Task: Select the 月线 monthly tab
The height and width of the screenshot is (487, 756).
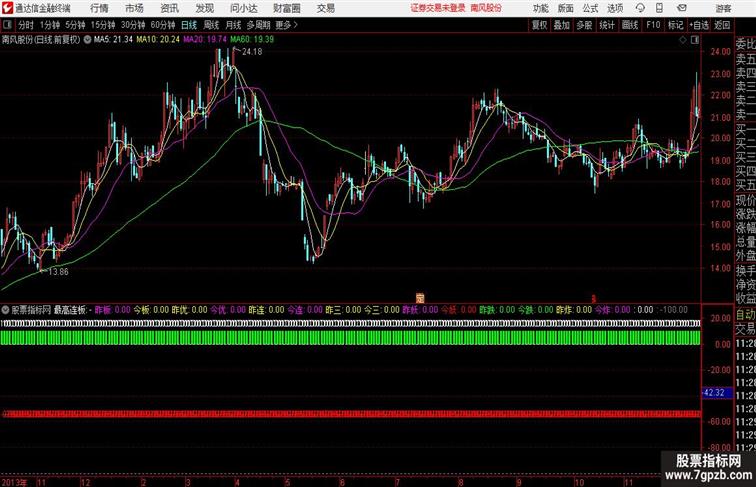Action: (x=233, y=25)
